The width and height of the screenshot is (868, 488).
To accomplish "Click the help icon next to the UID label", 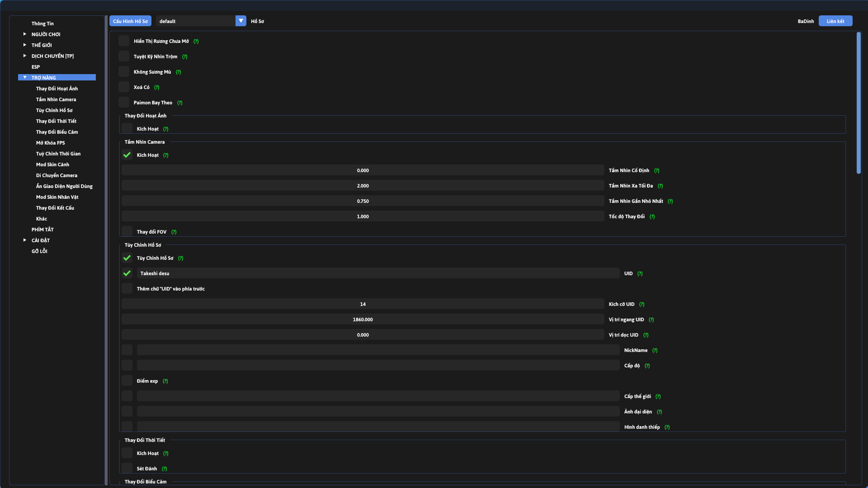I will 640,274.
